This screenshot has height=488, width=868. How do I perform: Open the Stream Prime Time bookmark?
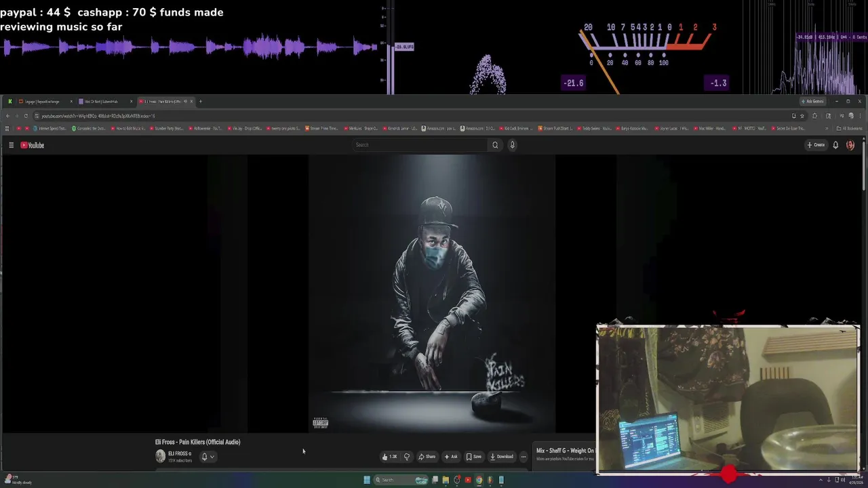(321, 128)
